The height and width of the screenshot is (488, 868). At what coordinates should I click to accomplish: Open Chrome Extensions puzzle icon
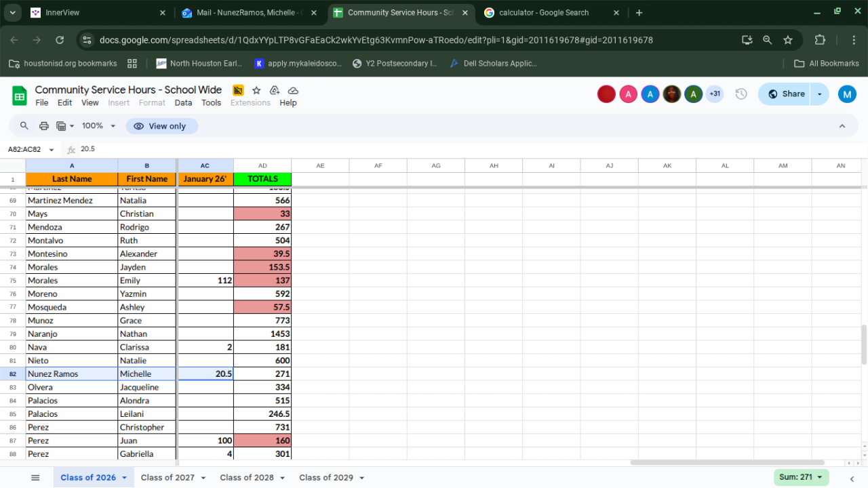(820, 40)
